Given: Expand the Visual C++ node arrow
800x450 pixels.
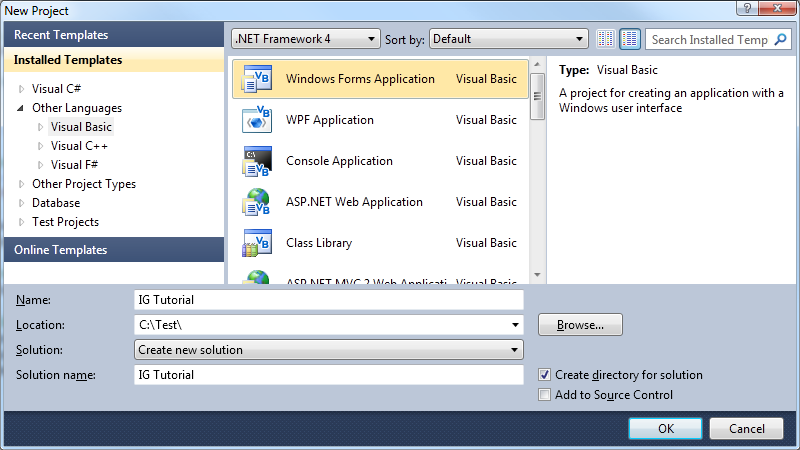Looking at the screenshot, I should pos(40,146).
